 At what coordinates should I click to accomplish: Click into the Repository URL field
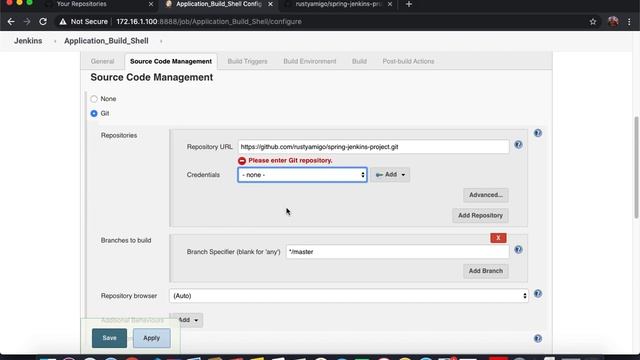click(373, 147)
